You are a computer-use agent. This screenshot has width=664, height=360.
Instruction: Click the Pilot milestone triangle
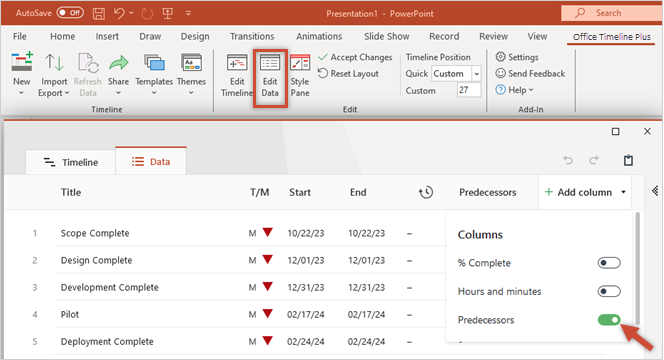[267, 314]
